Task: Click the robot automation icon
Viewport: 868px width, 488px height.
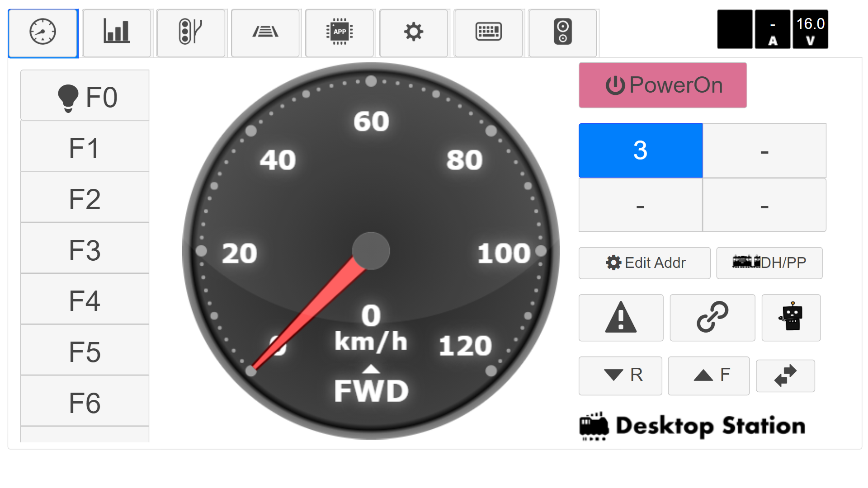Action: coord(791,318)
